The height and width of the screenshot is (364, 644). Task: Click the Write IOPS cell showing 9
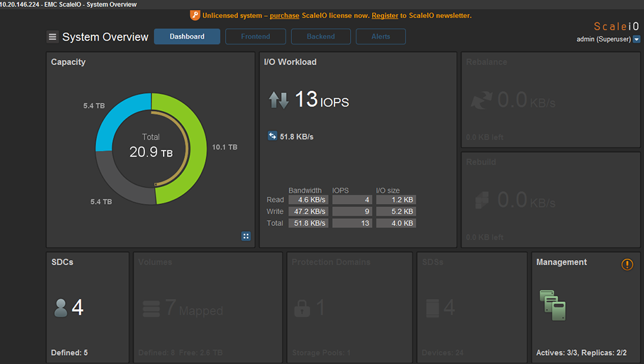352,212
